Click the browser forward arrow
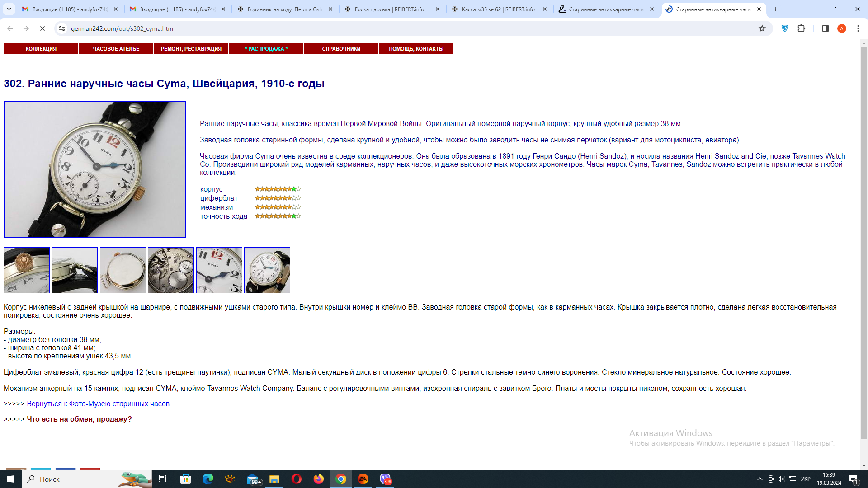The height and width of the screenshot is (488, 868). point(26,28)
